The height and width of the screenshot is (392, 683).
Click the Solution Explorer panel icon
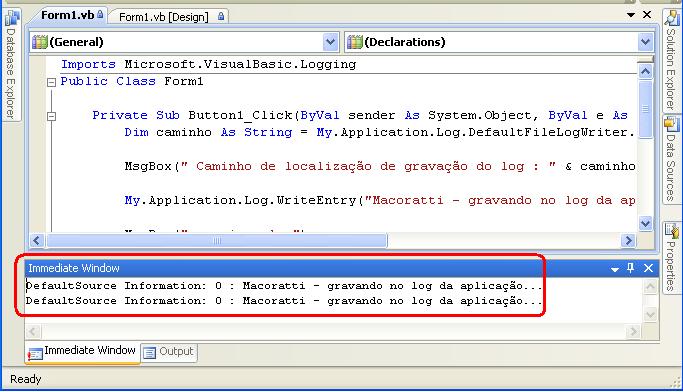[x=672, y=18]
